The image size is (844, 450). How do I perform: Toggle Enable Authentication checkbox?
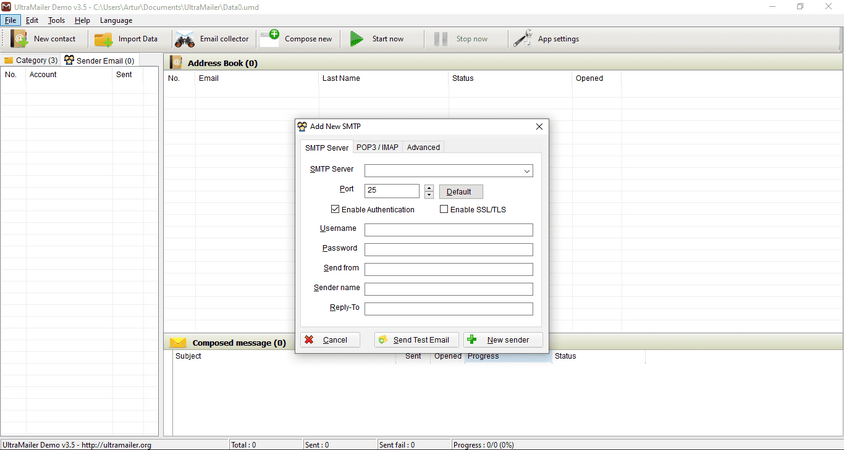(x=335, y=209)
